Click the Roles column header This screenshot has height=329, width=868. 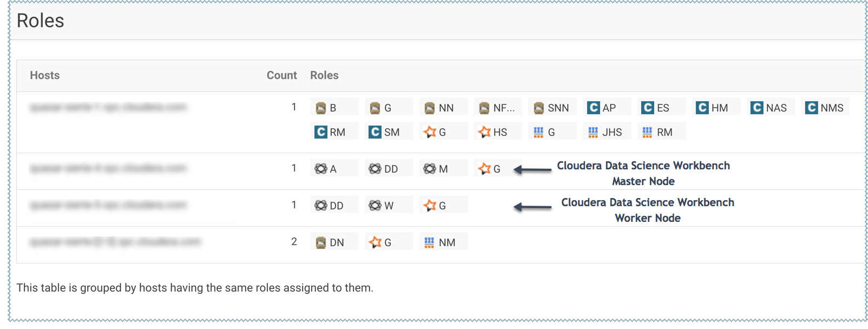324,75
